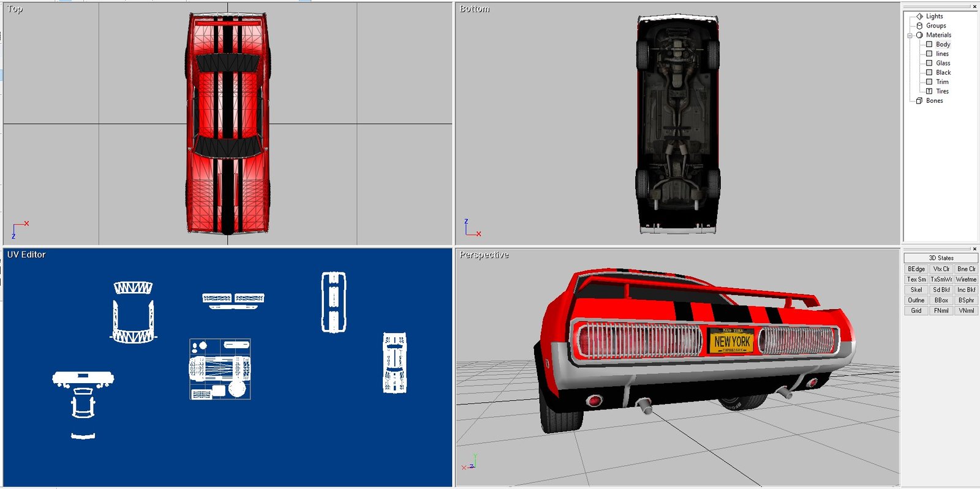This screenshot has height=489, width=980.
Task: Toggle the Wirefme display state
Action: coord(966,280)
